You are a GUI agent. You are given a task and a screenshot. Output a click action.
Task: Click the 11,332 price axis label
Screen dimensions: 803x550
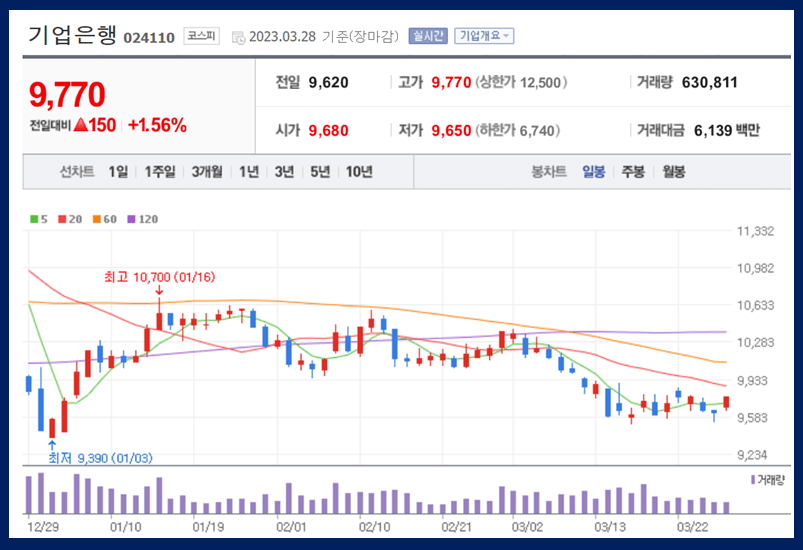click(755, 231)
